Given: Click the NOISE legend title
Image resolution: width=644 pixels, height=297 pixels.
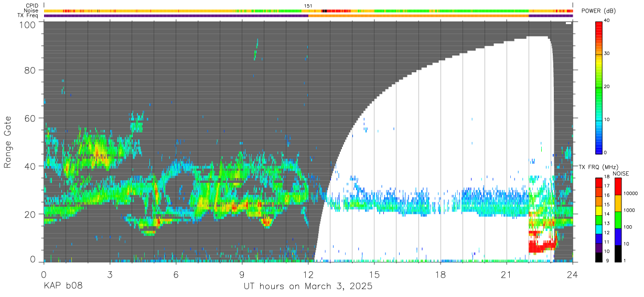Looking at the screenshot, I should (x=620, y=173).
